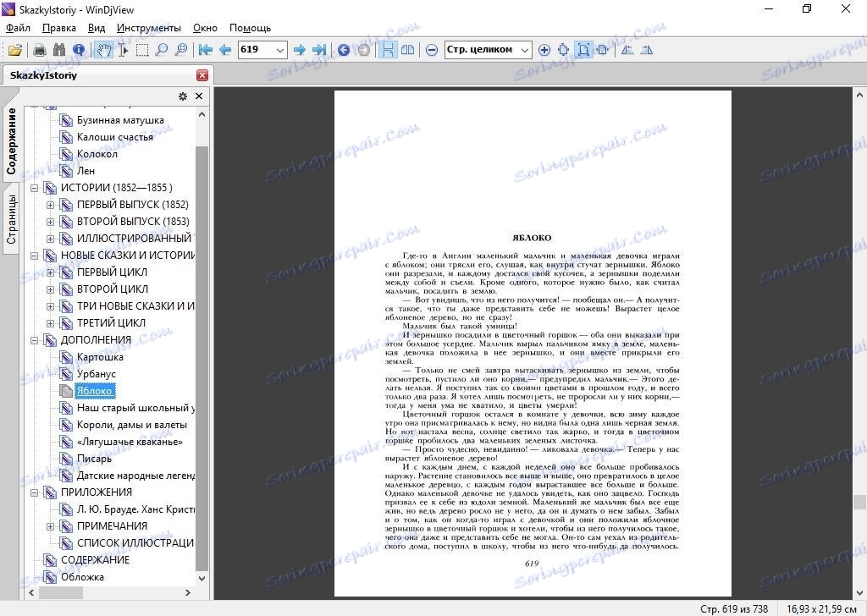Click the gray Forward navigation button
867x616 pixels.
[363, 50]
